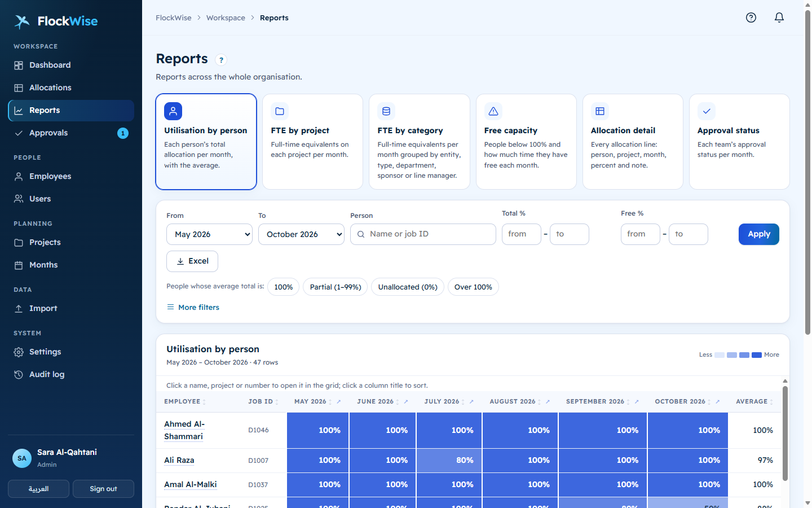Open the help icon in the top bar

point(751,17)
